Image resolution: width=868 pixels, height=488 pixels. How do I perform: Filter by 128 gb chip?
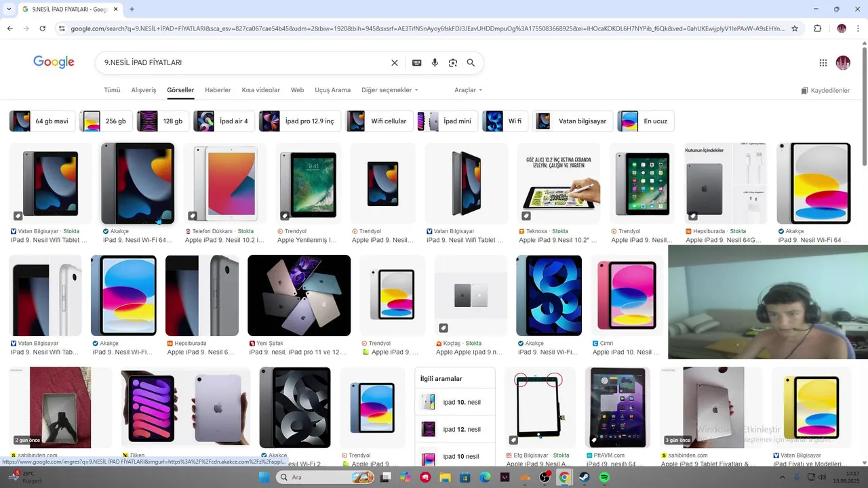pyautogui.click(x=163, y=121)
